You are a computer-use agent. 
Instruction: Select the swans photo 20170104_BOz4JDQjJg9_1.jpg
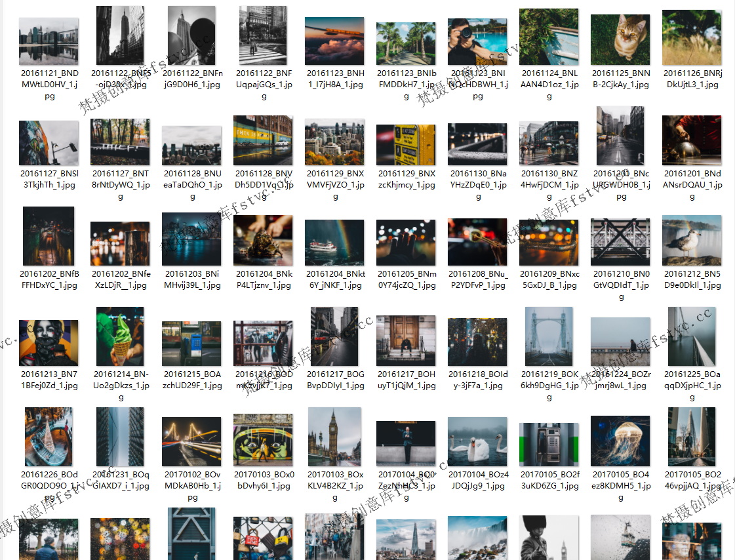point(477,441)
